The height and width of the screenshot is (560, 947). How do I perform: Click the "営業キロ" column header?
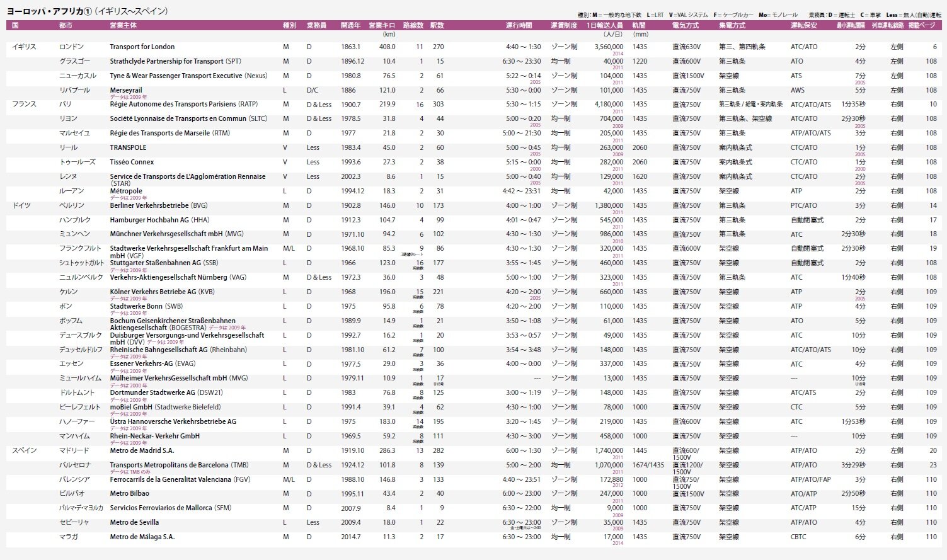[381, 26]
